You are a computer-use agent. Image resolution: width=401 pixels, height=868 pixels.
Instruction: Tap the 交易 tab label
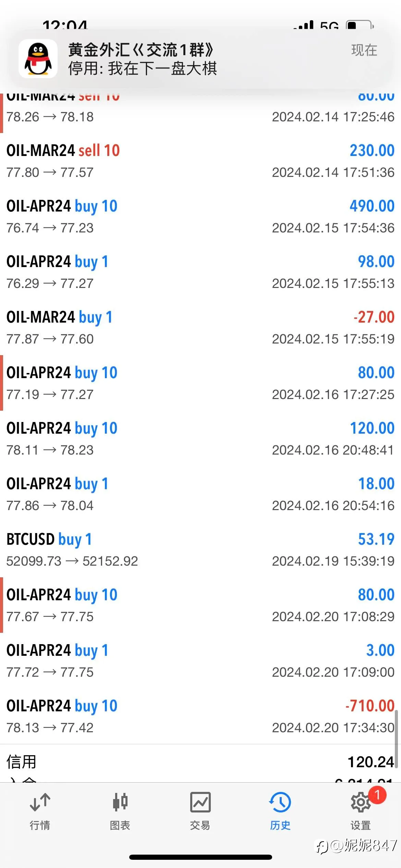pyautogui.click(x=200, y=825)
